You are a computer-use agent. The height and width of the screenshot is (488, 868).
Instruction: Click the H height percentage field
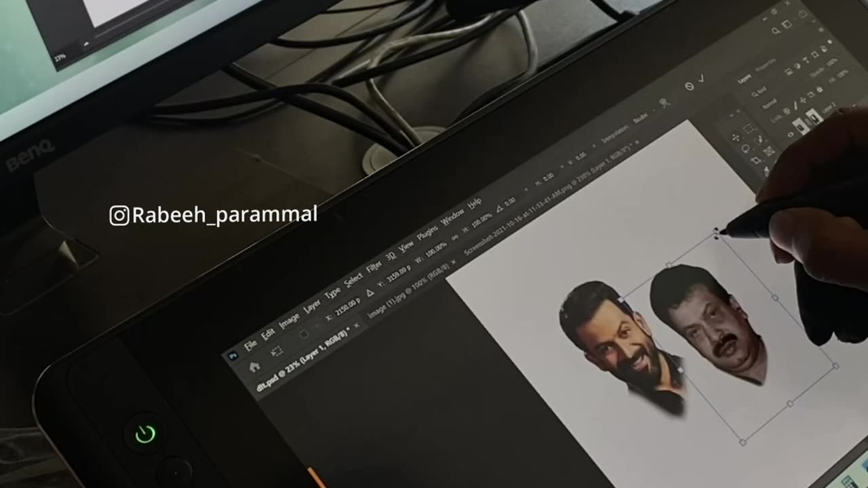(481, 220)
